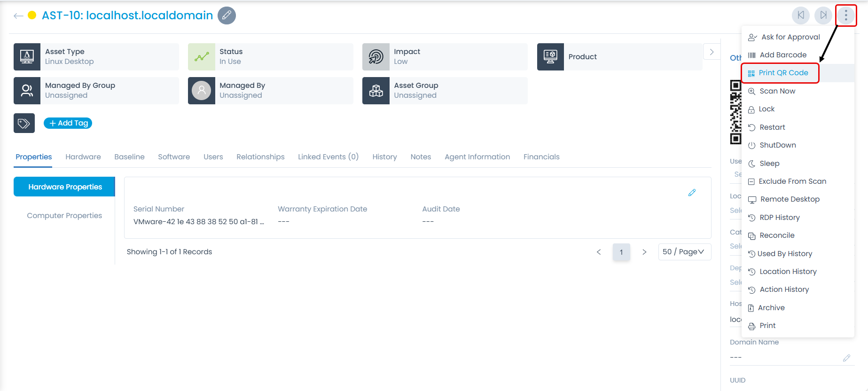This screenshot has height=391, width=868.
Task: Expand more asset fields with right chevron
Action: coord(712,52)
